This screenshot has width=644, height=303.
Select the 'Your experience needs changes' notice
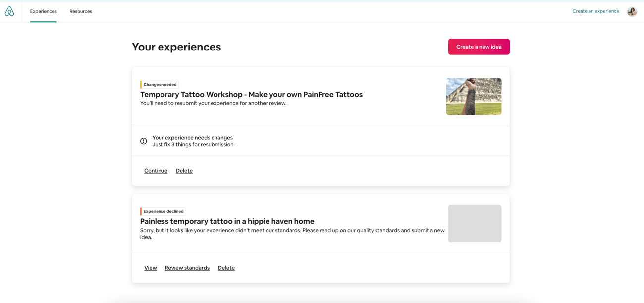(192, 138)
